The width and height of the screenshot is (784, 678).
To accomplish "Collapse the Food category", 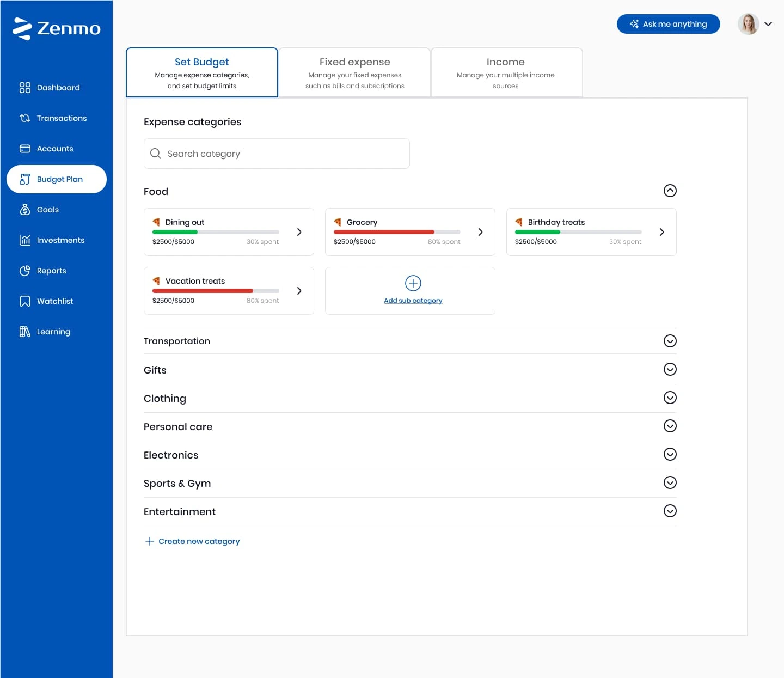I will pos(670,191).
